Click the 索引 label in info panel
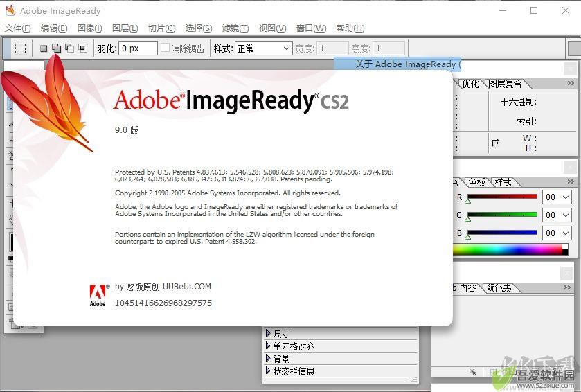The height and width of the screenshot is (392, 581). tap(527, 121)
